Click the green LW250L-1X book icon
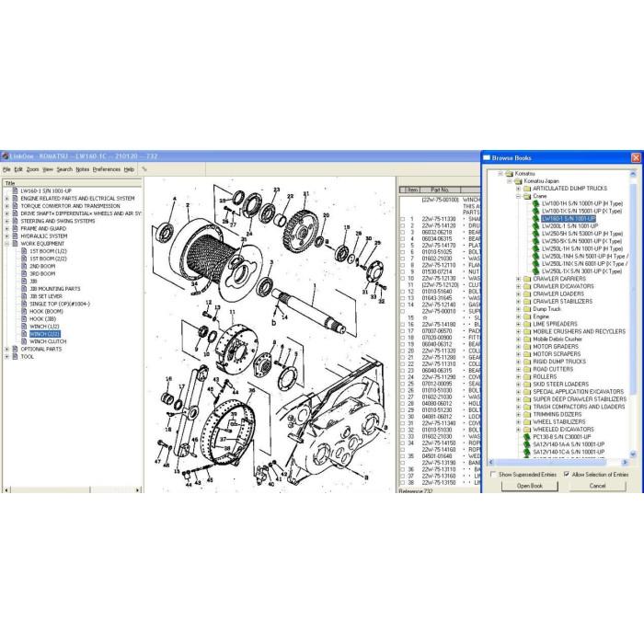Screen dimensions: 644x644 [x=535, y=271]
